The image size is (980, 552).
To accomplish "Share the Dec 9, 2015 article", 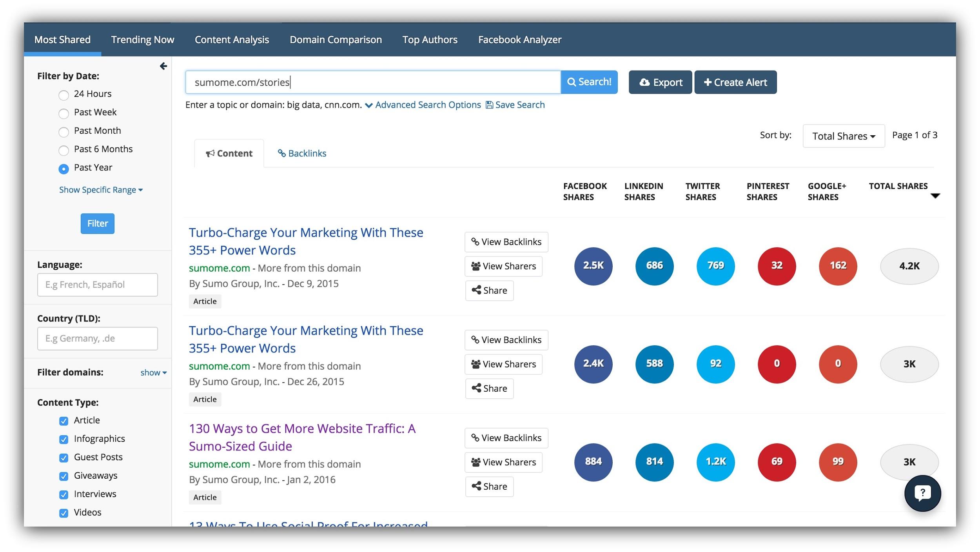I will tap(489, 291).
